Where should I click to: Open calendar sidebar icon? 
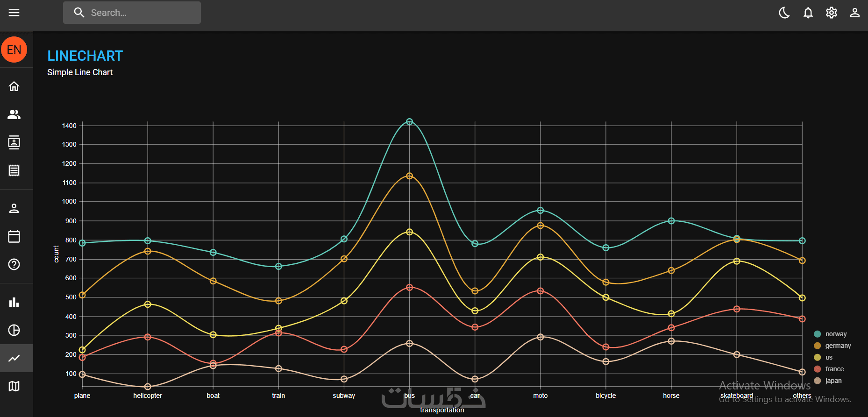point(14,236)
